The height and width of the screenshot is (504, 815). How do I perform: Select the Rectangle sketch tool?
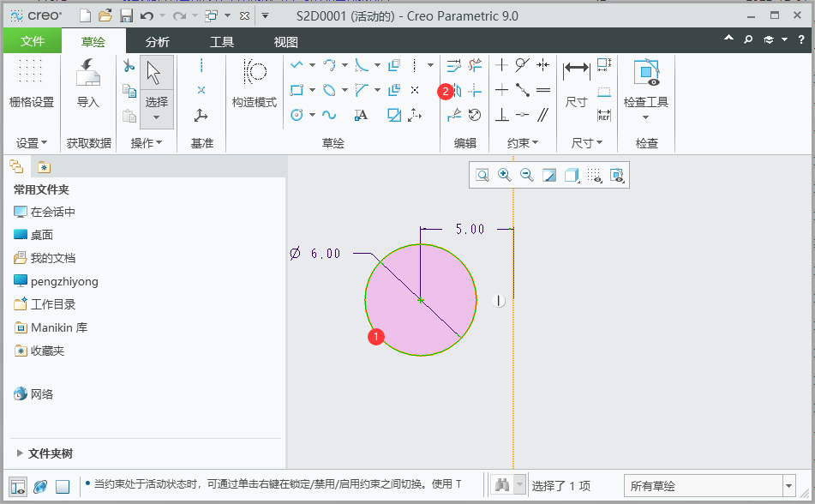297,89
